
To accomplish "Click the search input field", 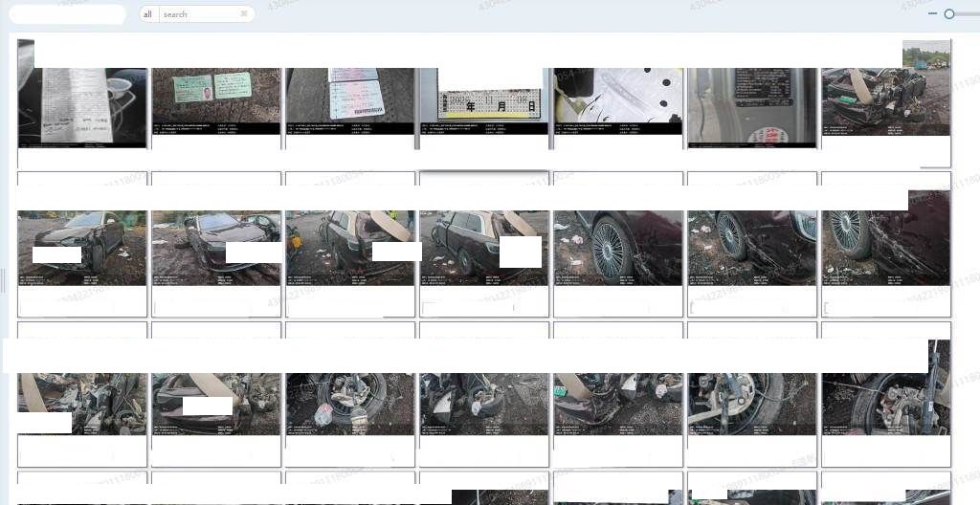I will (199, 13).
